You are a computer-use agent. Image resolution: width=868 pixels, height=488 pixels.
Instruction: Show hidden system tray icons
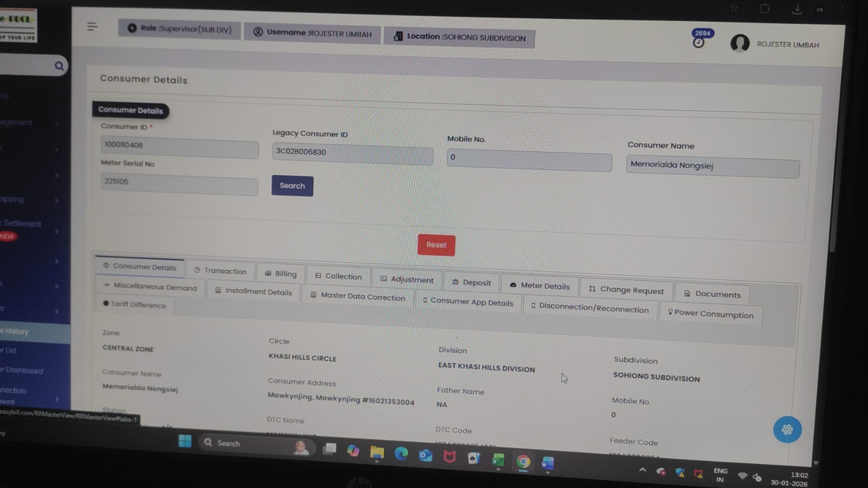642,470
